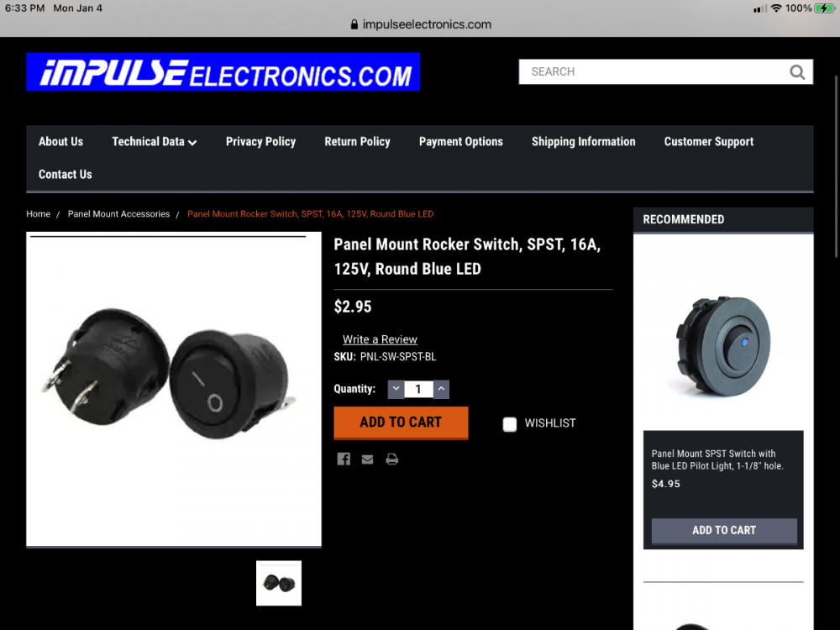Tap the Wi-Fi status icon
This screenshot has height=630, width=840.
[x=775, y=8]
